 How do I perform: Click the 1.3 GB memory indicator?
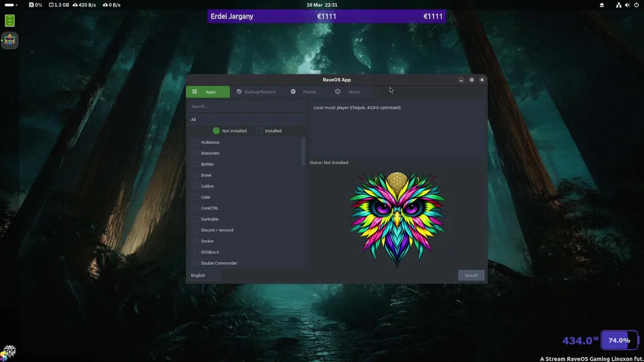click(59, 5)
